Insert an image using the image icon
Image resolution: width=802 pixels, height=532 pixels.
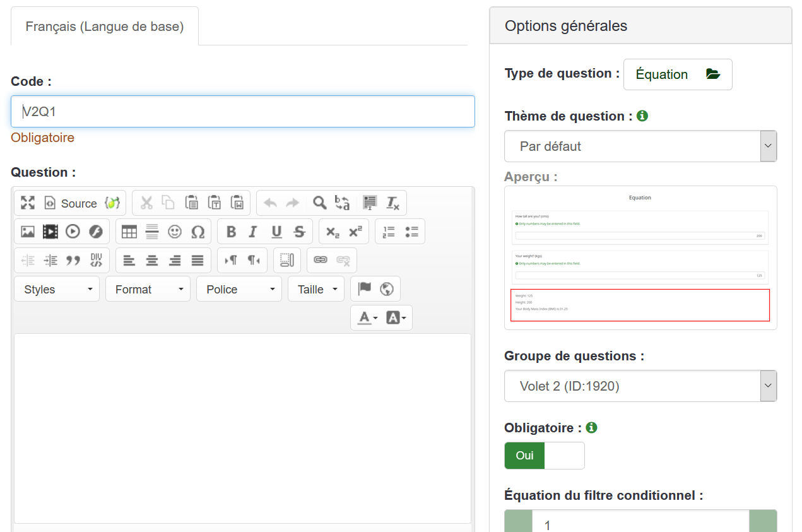(x=28, y=232)
